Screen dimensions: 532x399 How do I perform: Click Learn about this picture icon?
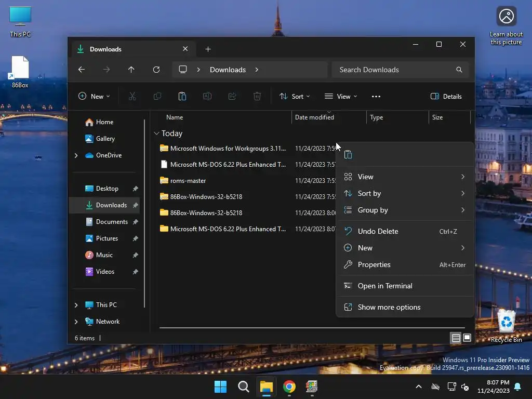(506, 25)
